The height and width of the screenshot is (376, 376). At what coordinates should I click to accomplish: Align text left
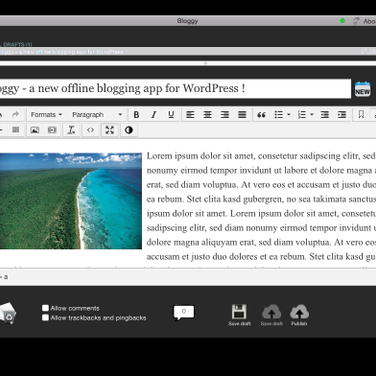pyautogui.click(x=190, y=115)
